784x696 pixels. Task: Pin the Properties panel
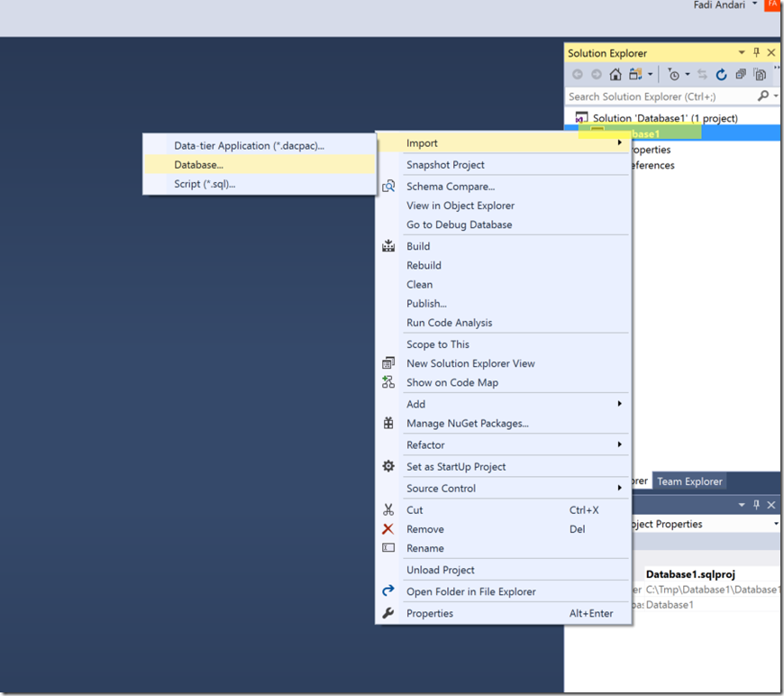point(756,505)
